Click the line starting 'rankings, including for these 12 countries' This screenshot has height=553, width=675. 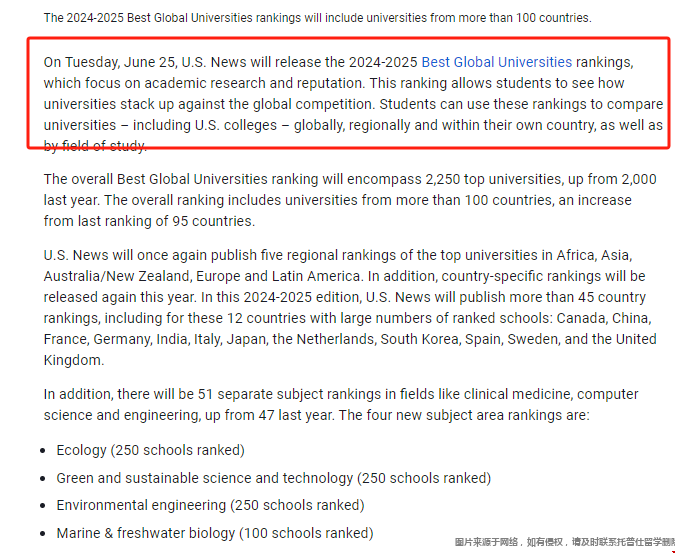347,318
